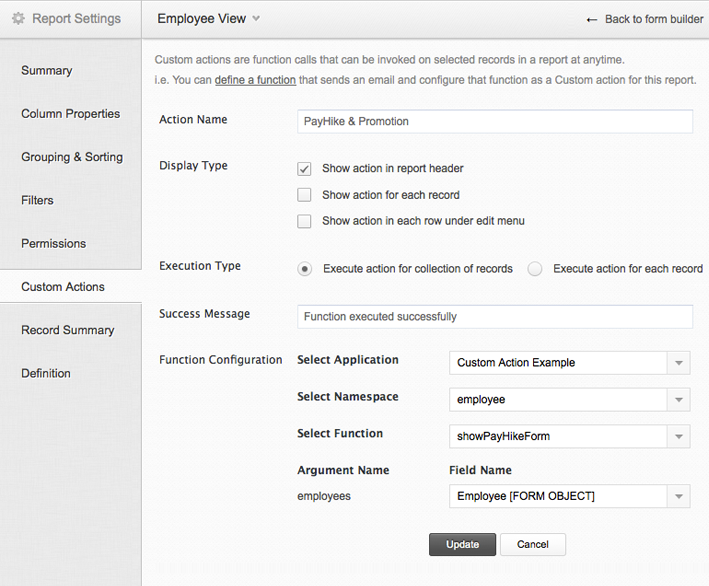Screen dimensions: 709x586
Task: Switch to Grouping & Sorting tab
Action: click(72, 157)
